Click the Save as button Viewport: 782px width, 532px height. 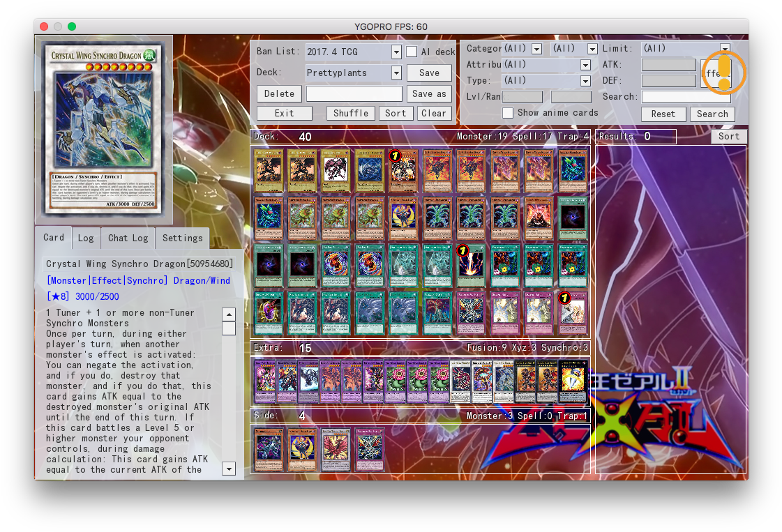429,93
